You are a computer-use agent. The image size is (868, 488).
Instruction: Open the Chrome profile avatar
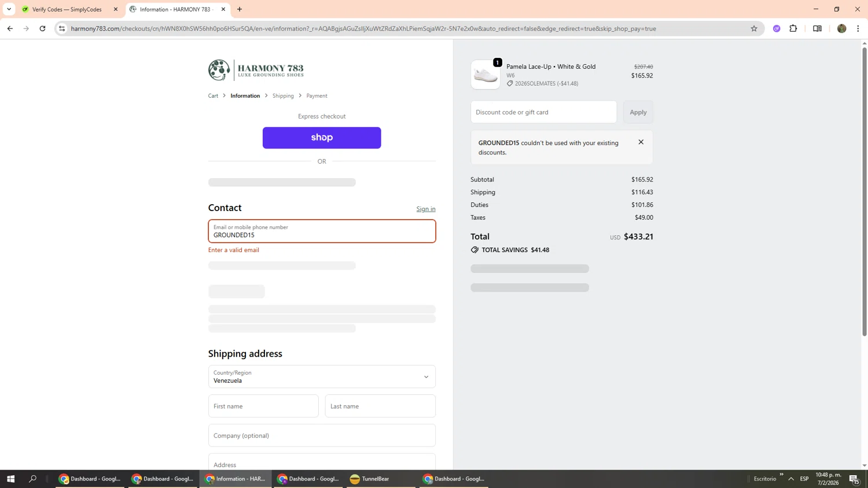[x=841, y=28]
